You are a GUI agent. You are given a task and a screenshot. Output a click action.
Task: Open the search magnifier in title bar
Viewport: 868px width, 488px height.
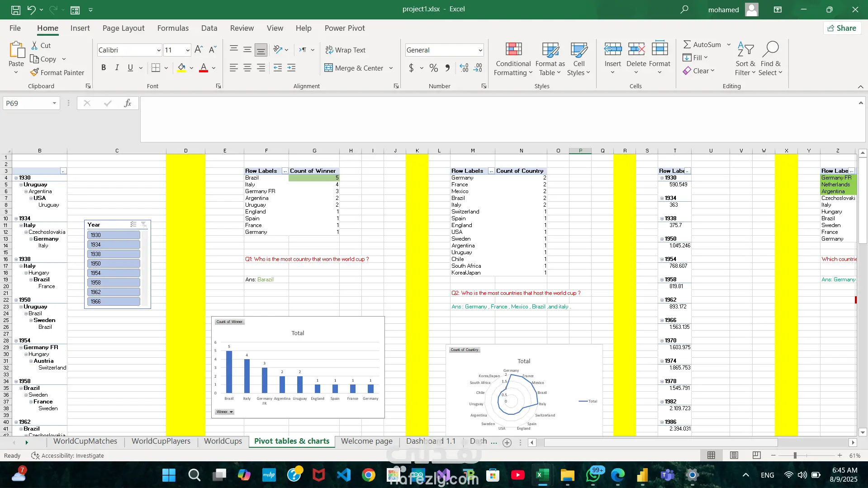[x=684, y=9]
